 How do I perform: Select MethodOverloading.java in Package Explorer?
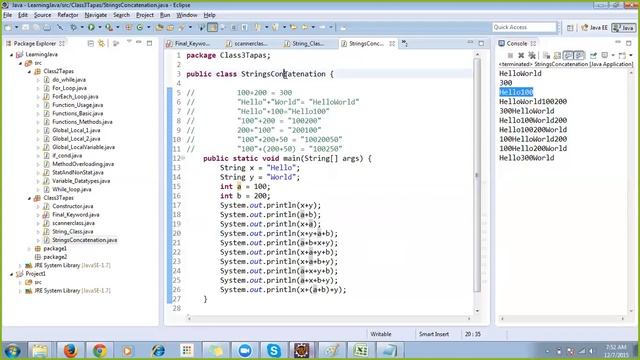[83, 164]
